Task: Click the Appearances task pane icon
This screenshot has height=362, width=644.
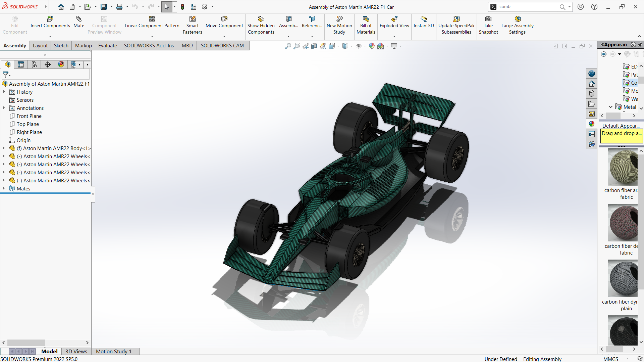Action: (592, 124)
